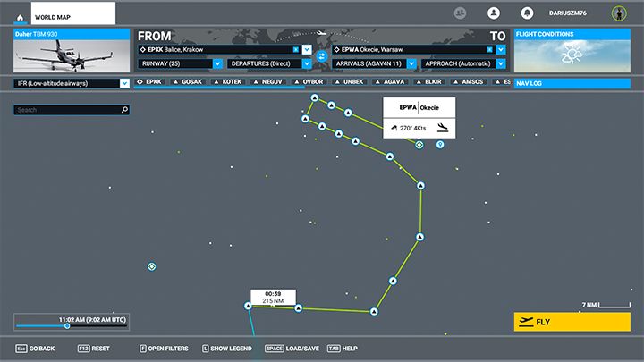Click the EPWA airport marker on map

pyautogui.click(x=419, y=144)
